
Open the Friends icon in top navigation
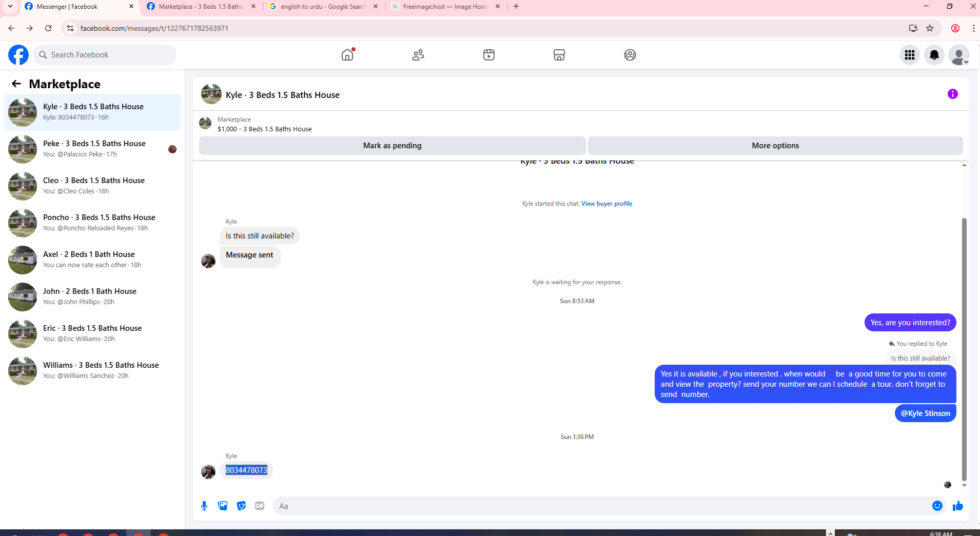pyautogui.click(x=418, y=55)
